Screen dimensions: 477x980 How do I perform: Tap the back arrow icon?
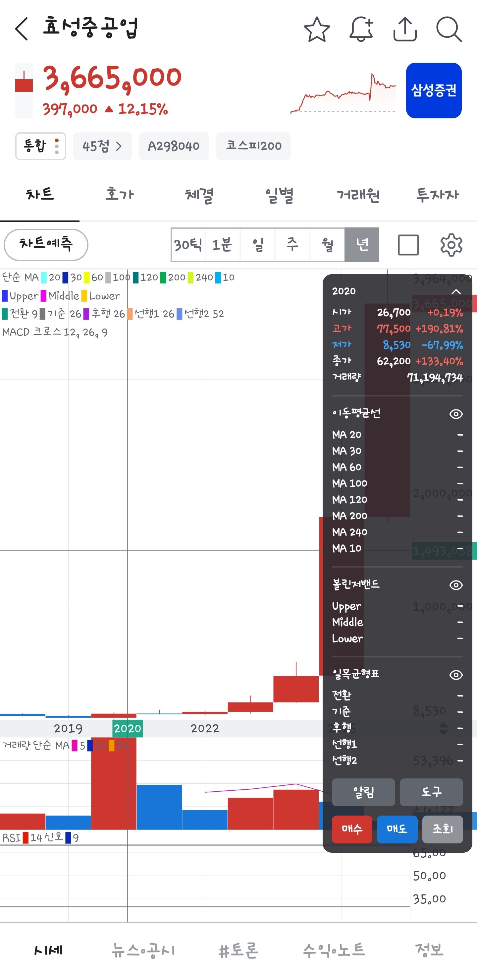pos(22,29)
